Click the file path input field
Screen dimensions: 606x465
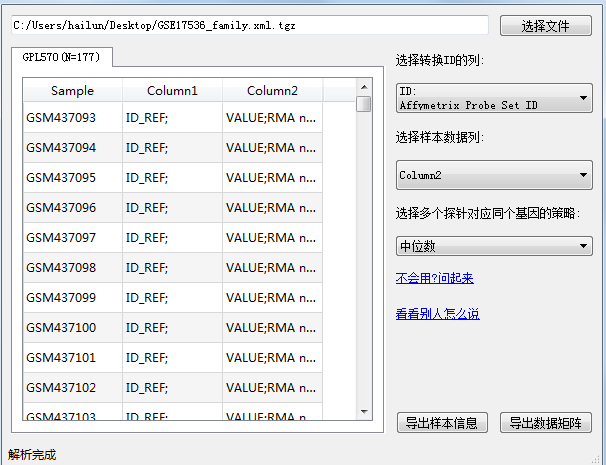pos(250,25)
